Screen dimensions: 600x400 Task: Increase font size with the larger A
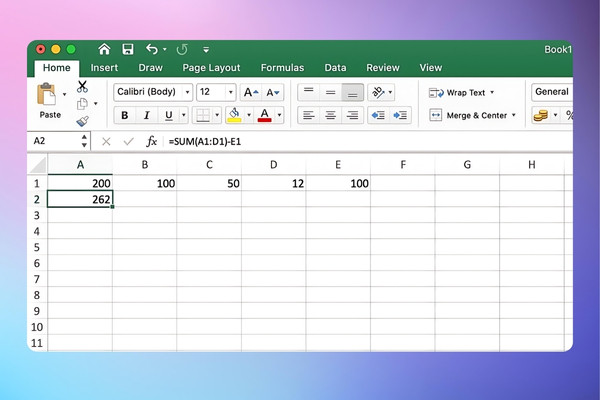point(251,92)
